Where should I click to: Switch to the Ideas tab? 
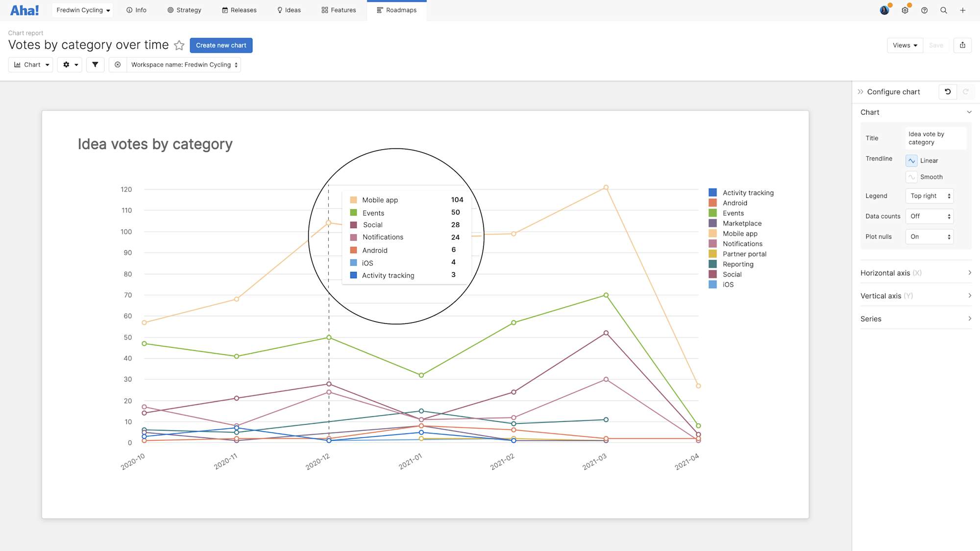click(x=289, y=10)
